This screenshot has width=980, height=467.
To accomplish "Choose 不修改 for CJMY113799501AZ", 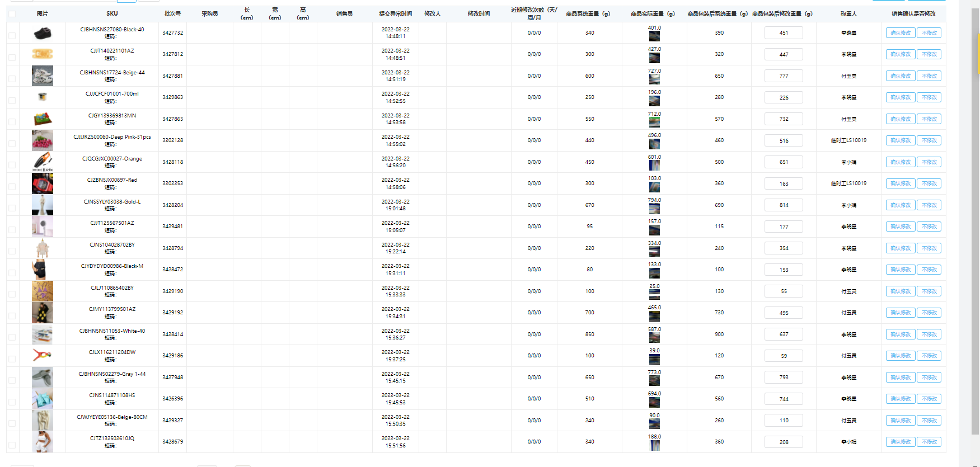I will pyautogui.click(x=929, y=313).
